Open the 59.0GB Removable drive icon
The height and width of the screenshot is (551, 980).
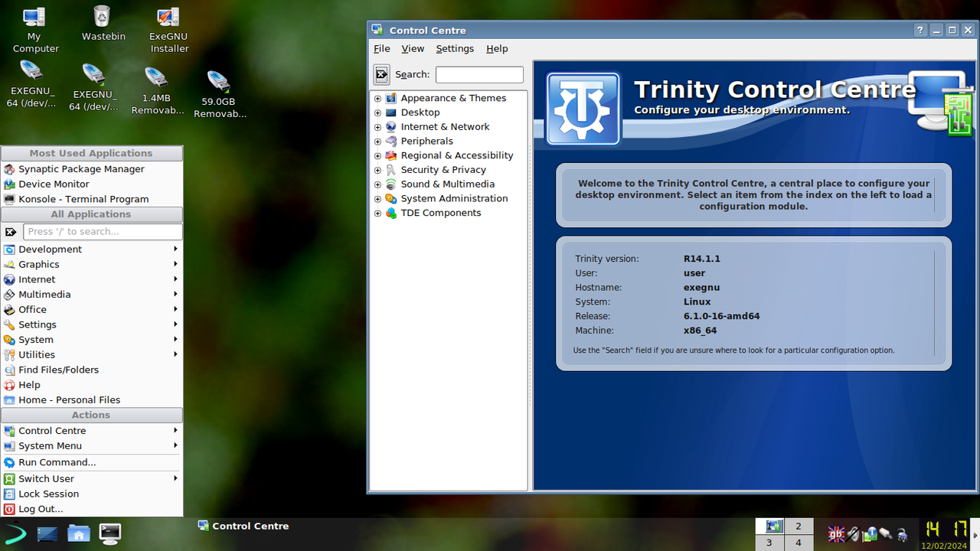coord(219,94)
